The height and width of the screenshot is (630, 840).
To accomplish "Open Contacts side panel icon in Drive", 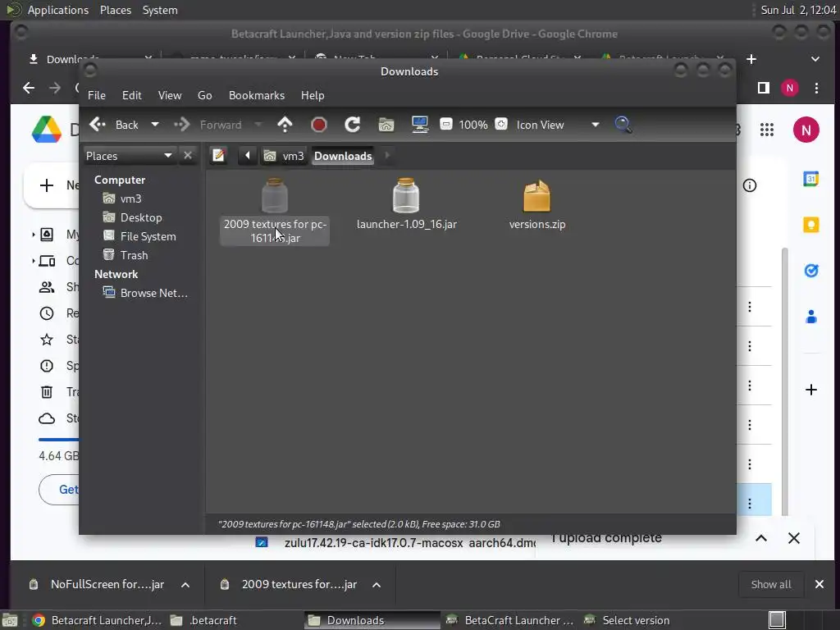I will point(810,317).
